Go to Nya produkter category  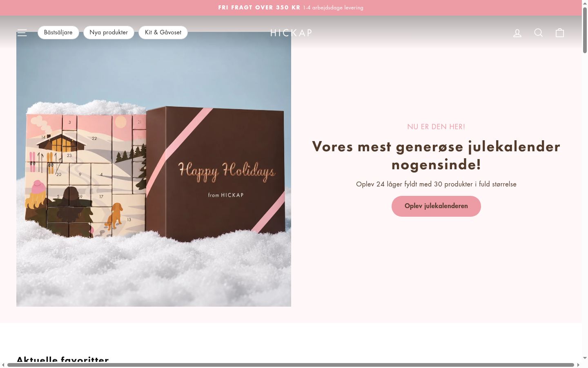coord(109,32)
